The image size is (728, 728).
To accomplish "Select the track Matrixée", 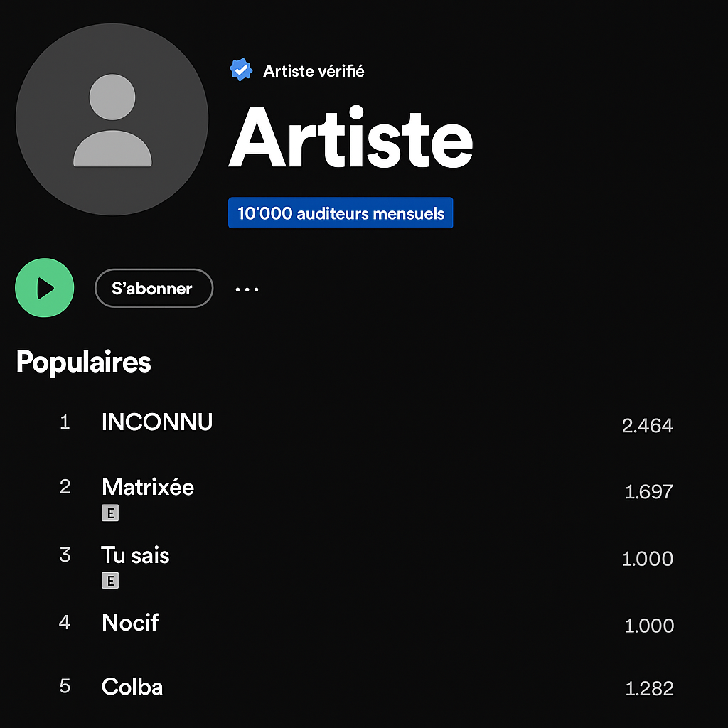I will (147, 488).
